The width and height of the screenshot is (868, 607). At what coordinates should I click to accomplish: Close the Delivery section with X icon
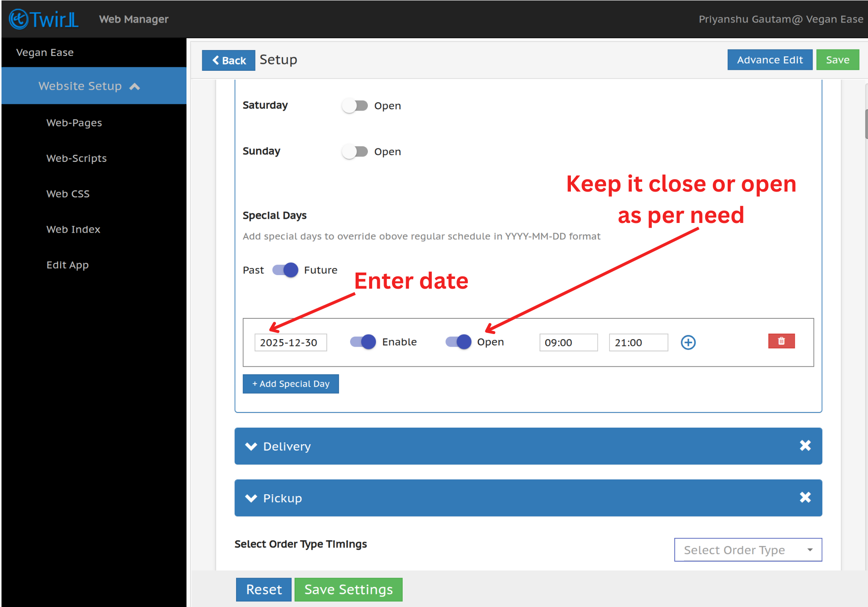coord(805,446)
